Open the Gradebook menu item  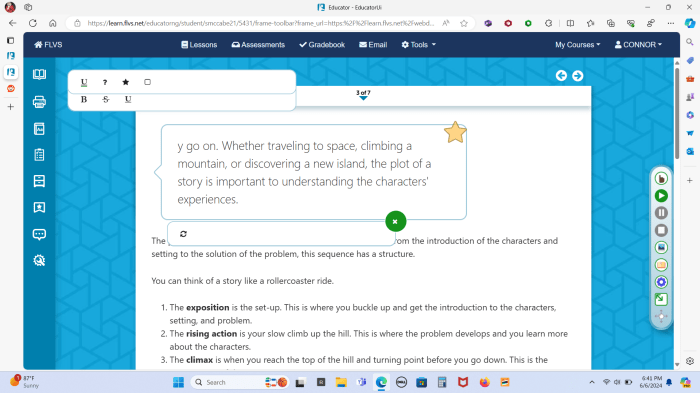click(322, 45)
